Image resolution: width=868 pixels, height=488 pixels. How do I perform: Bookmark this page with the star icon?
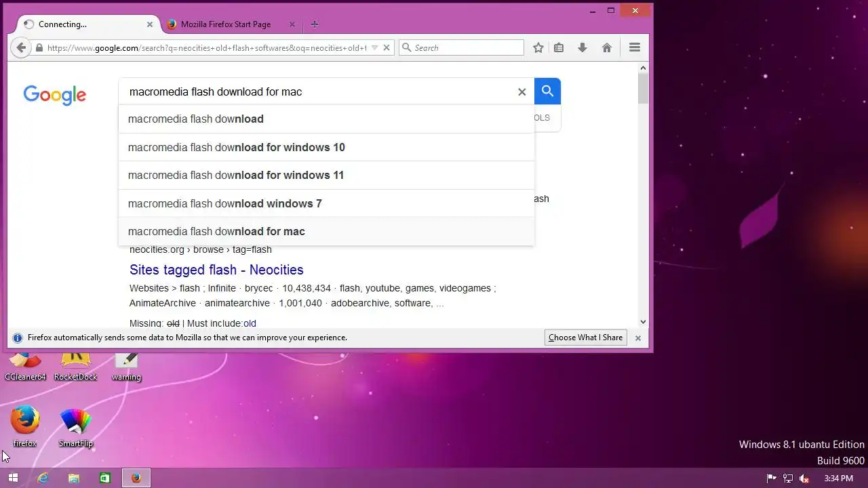(538, 47)
